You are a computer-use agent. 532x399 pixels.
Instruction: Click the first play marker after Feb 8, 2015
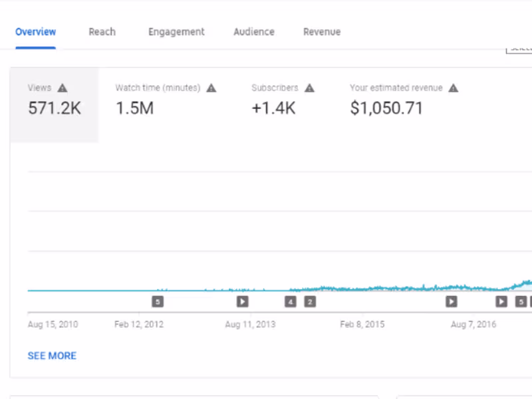point(452,302)
